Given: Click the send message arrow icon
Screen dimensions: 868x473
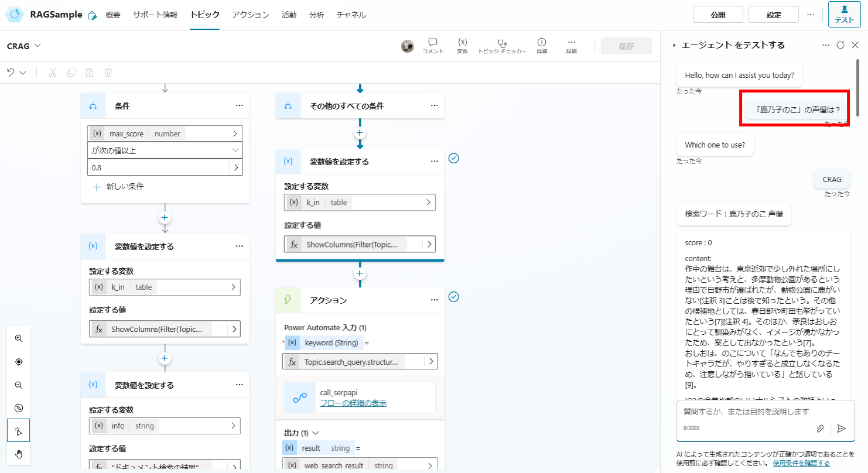Looking at the screenshot, I should pos(842,429).
